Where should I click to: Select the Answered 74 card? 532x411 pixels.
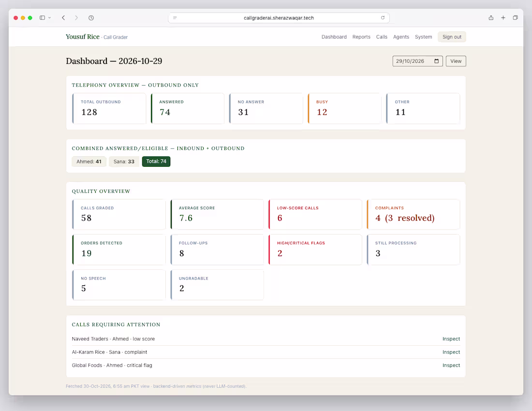click(188, 108)
